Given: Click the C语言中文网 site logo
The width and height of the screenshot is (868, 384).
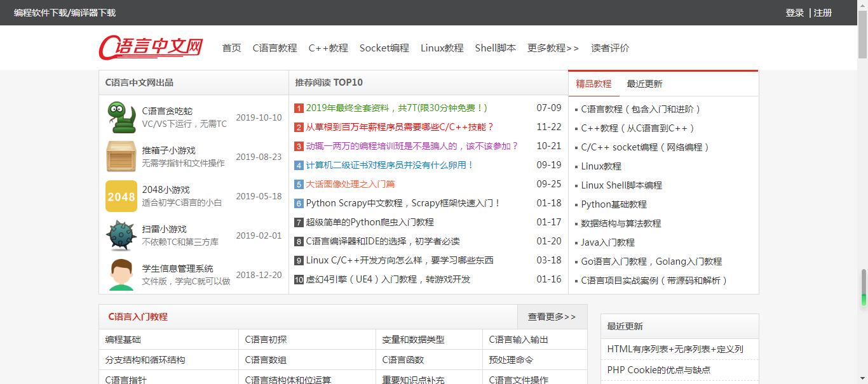Looking at the screenshot, I should click(x=151, y=48).
